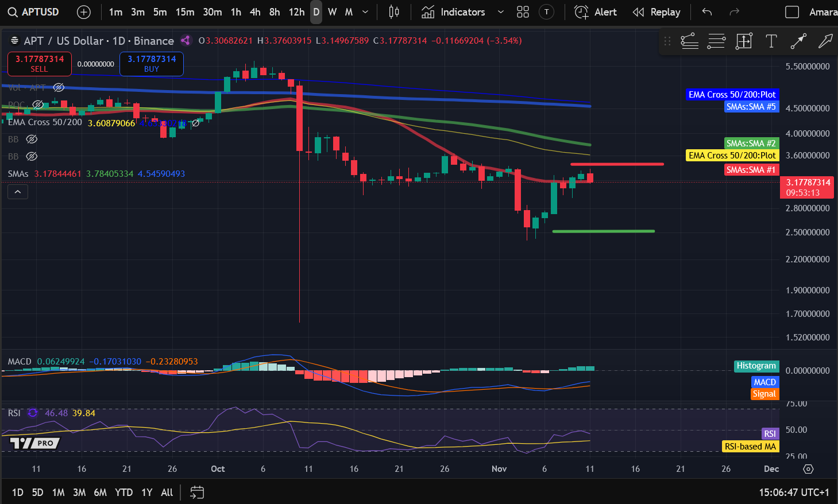Select the arrow drawing tool
This screenshot has height=504, width=838.
[825, 41]
